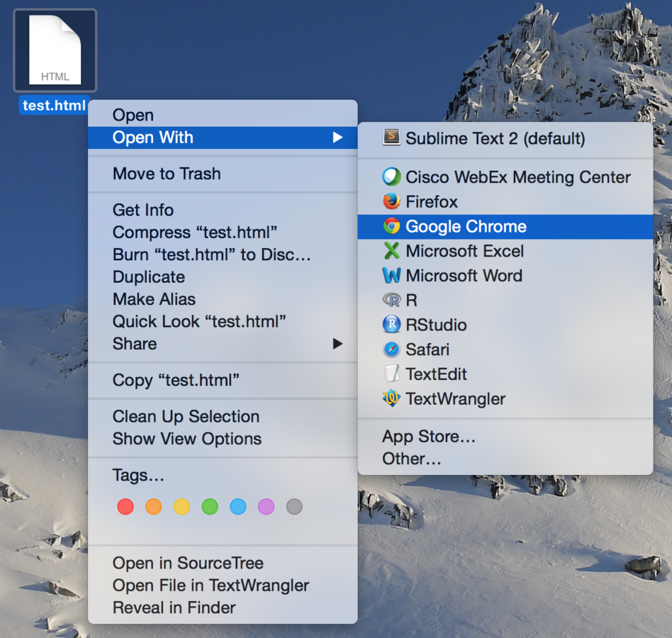The image size is (672, 638).
Task: Choose Show View Options
Action: coord(223,439)
